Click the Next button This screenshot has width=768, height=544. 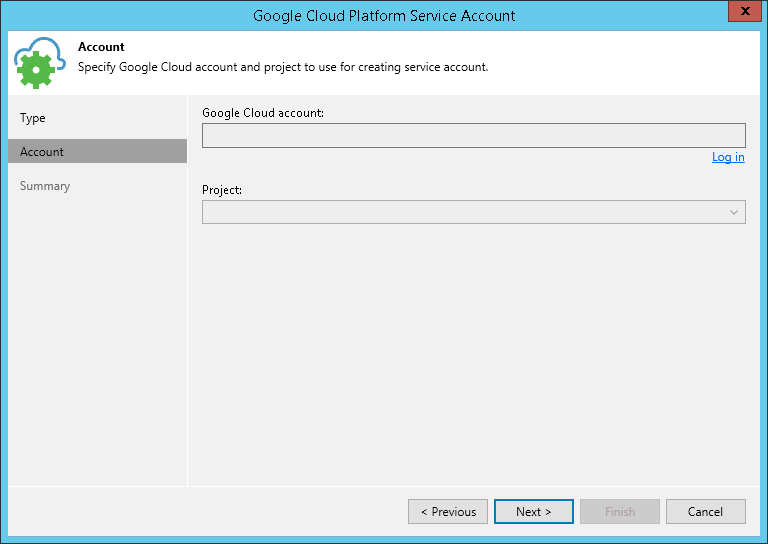tap(534, 512)
